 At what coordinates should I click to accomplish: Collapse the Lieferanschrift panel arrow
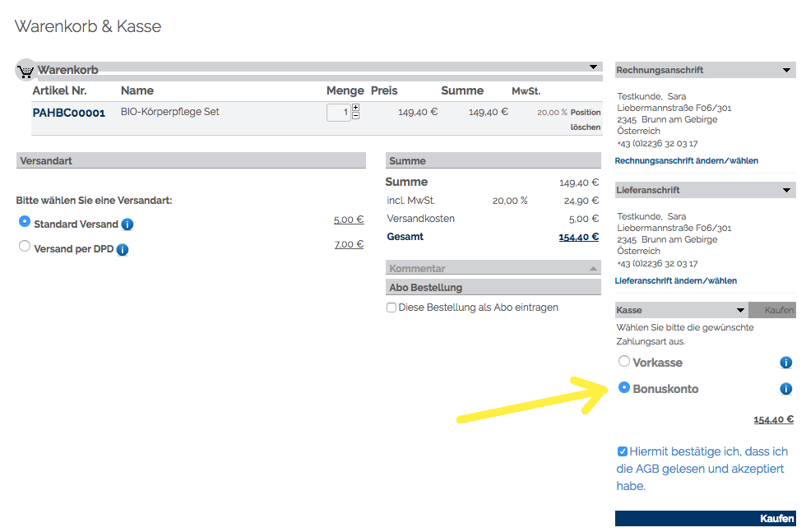pos(786,190)
